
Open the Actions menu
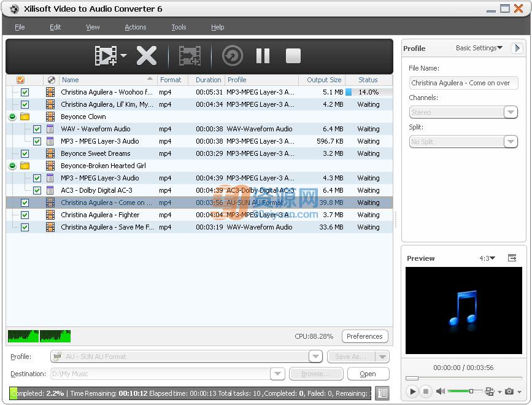(x=136, y=27)
